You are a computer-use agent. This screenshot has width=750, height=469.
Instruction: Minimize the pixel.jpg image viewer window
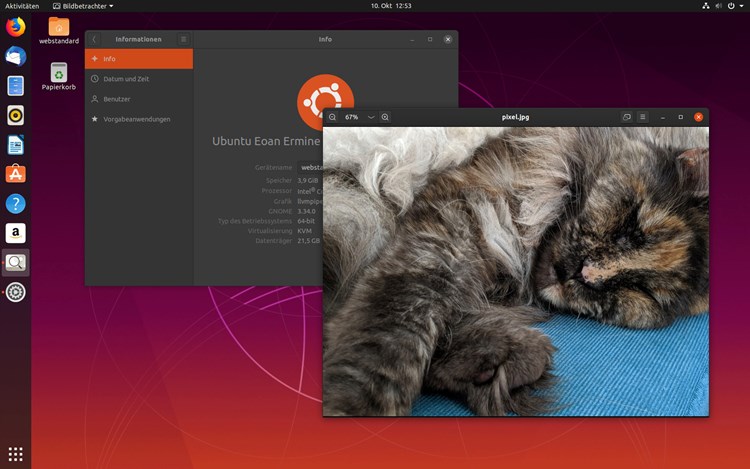662,117
